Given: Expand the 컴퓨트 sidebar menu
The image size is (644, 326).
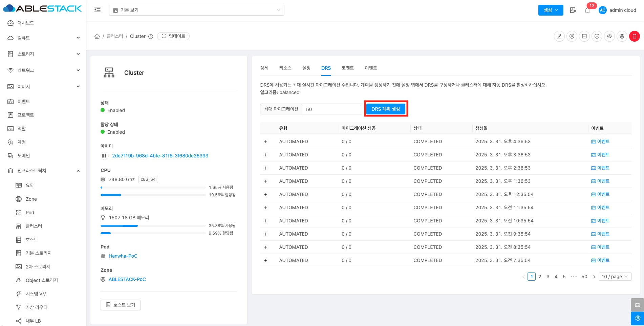Looking at the screenshot, I should 43,38.
